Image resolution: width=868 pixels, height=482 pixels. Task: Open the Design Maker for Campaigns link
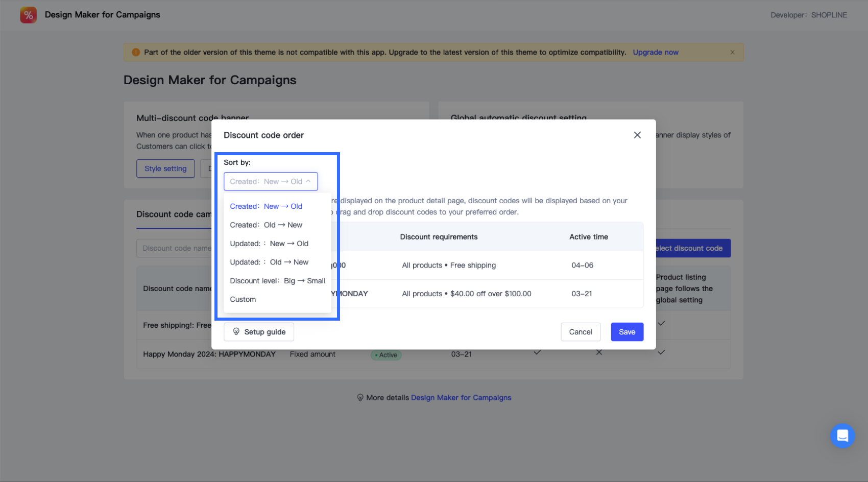461,398
